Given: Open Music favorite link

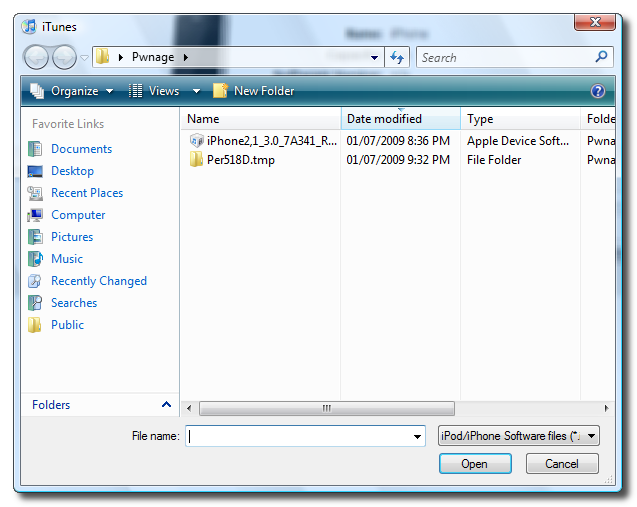Looking at the screenshot, I should [67, 258].
